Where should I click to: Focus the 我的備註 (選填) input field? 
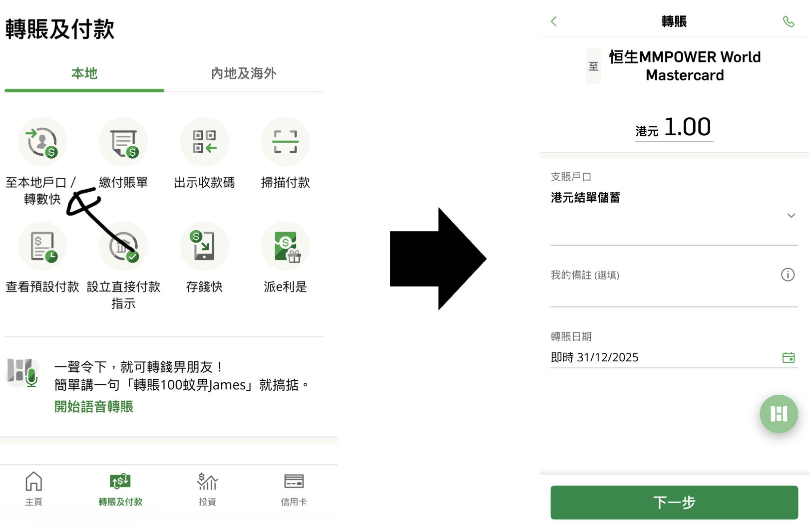pyautogui.click(x=674, y=287)
